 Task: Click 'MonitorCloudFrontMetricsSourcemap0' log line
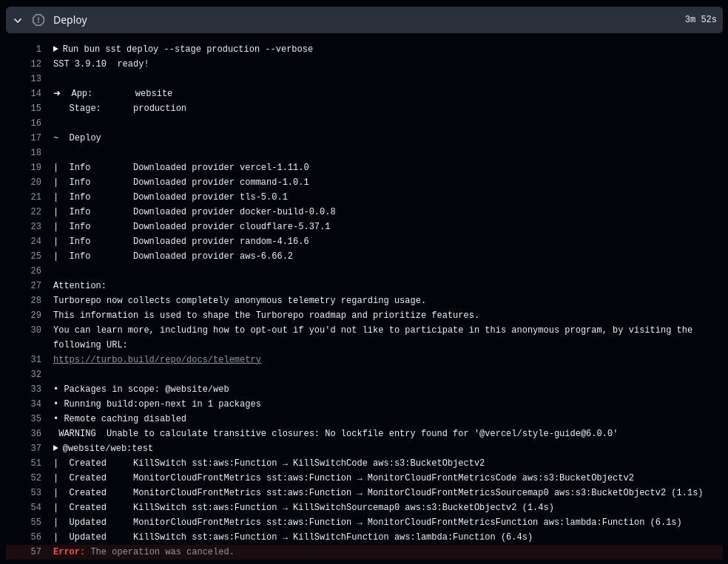tap(378, 492)
